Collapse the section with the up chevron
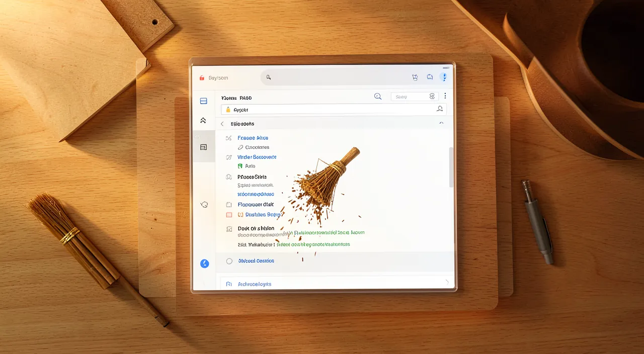 (441, 123)
